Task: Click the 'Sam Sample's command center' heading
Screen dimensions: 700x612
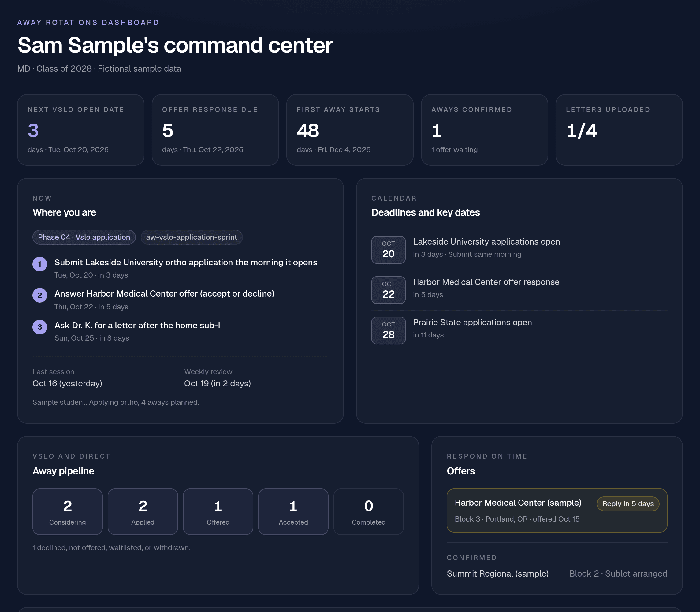Action: pyautogui.click(x=175, y=45)
